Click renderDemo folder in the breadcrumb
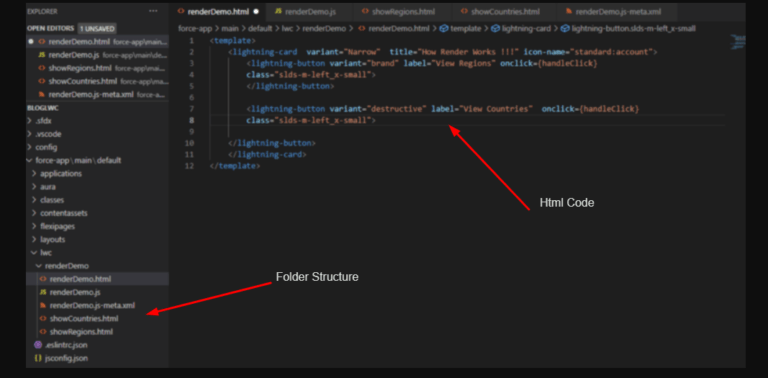 [324, 29]
